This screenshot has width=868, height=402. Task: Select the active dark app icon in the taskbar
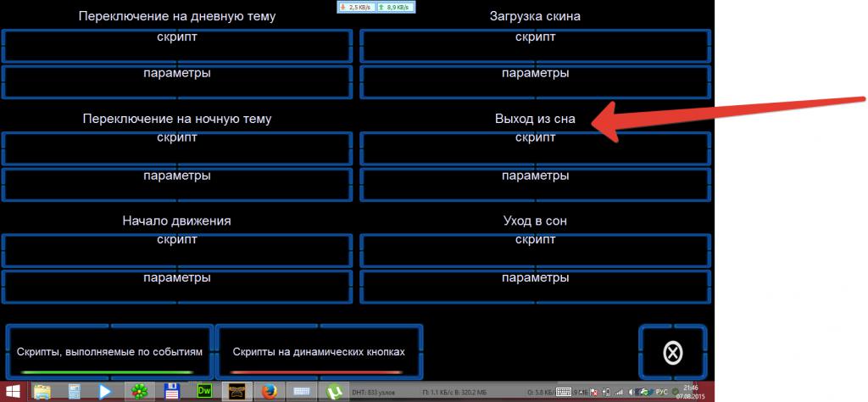pos(237,392)
